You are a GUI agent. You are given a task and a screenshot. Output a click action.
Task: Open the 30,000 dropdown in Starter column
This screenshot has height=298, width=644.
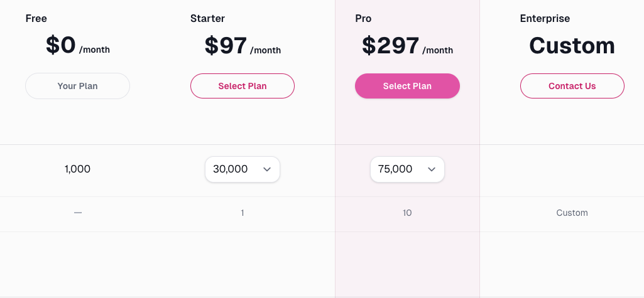click(243, 169)
